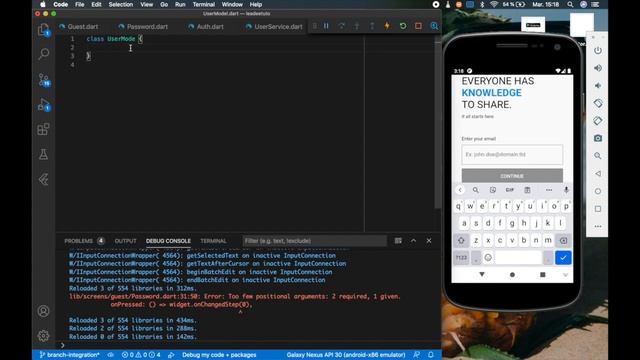Click emulator home circle button
The image size is (640, 360).
pos(598,191)
